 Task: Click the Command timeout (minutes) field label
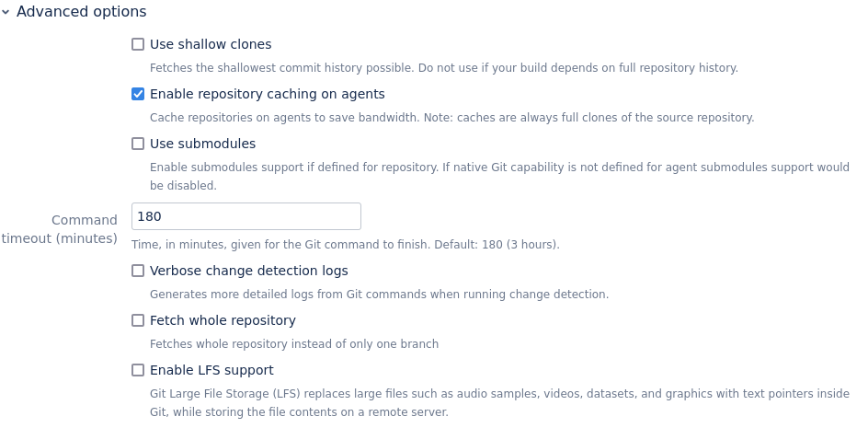61,229
